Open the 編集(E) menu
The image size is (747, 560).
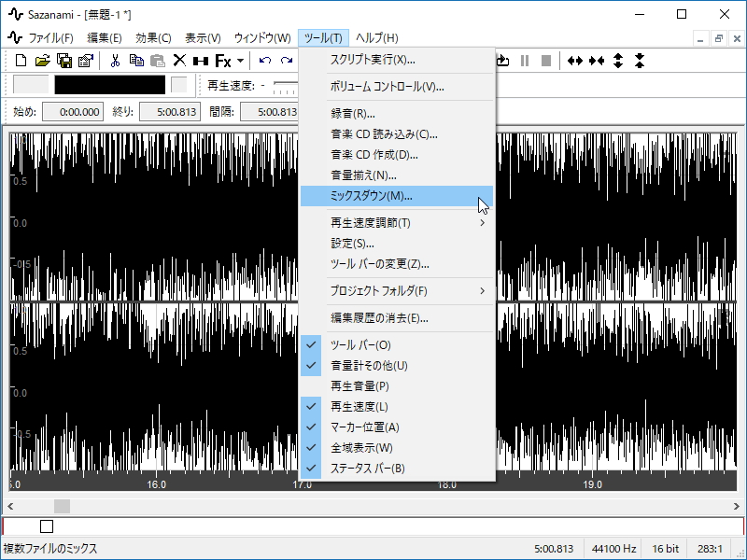pos(105,37)
